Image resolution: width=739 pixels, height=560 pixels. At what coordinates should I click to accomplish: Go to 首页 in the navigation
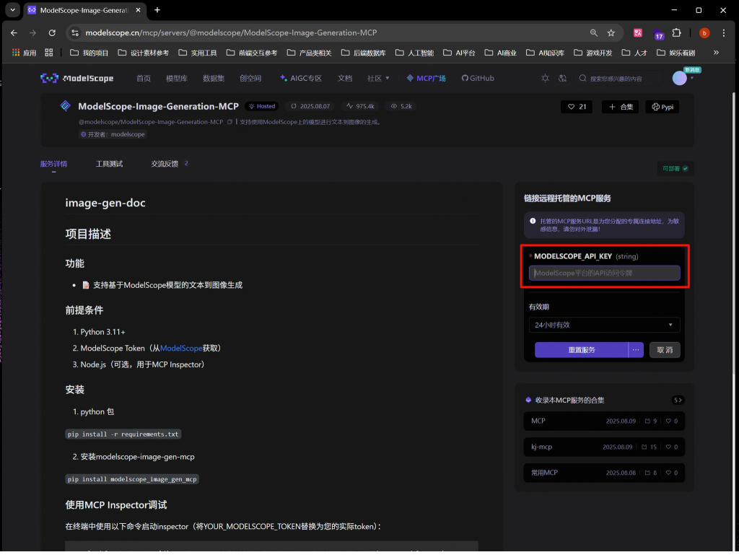[x=144, y=78]
